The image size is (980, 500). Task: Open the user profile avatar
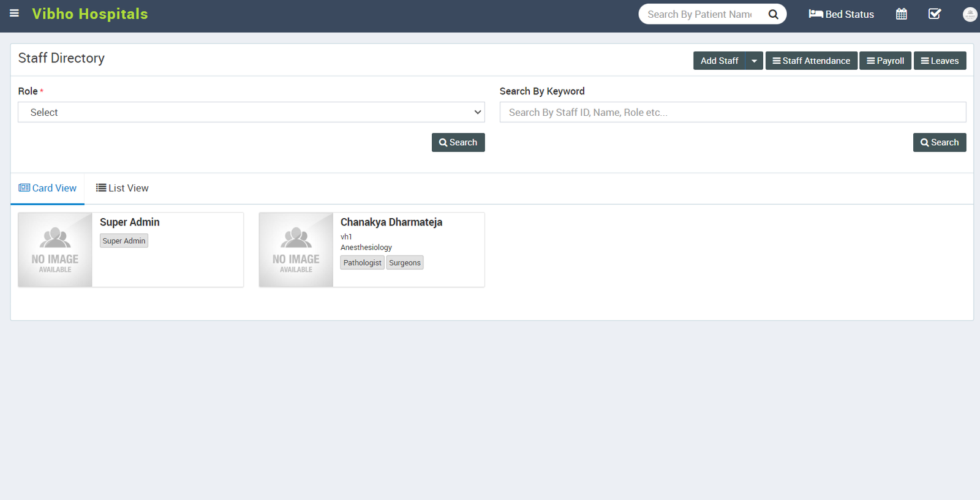pyautogui.click(x=970, y=14)
